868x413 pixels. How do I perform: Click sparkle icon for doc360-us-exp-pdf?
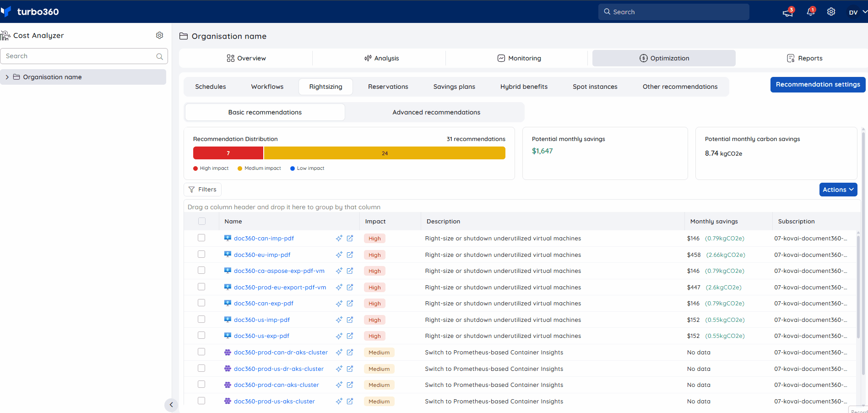click(x=339, y=336)
